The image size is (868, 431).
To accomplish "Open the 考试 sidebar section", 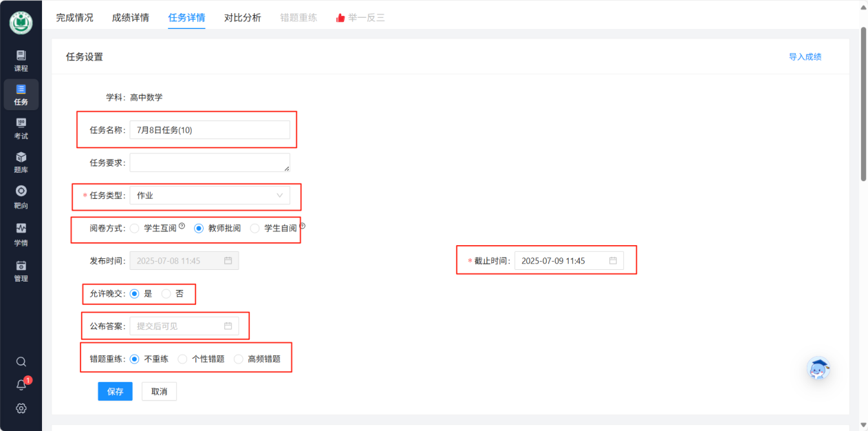I will click(21, 129).
